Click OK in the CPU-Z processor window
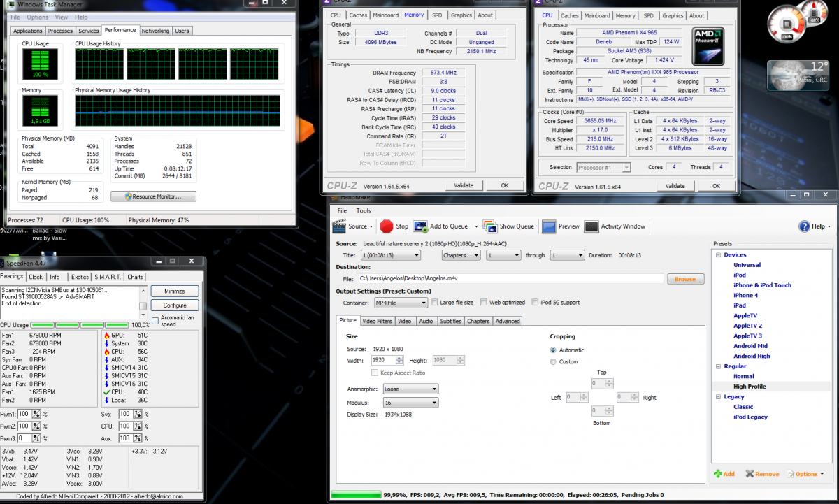Screen dimensions: 839x504 [x=716, y=186]
